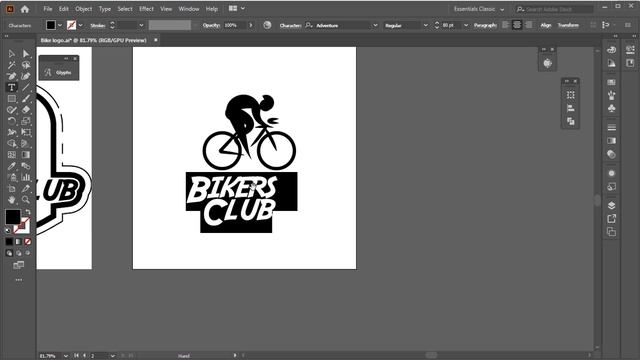Open fill color dropdown arrow

coord(60,25)
